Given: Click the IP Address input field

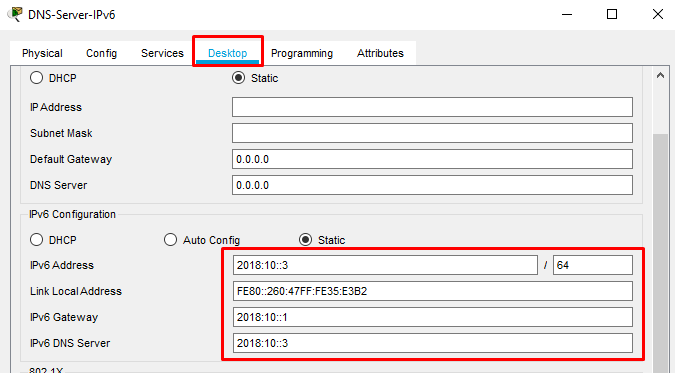Looking at the screenshot, I should (432, 107).
